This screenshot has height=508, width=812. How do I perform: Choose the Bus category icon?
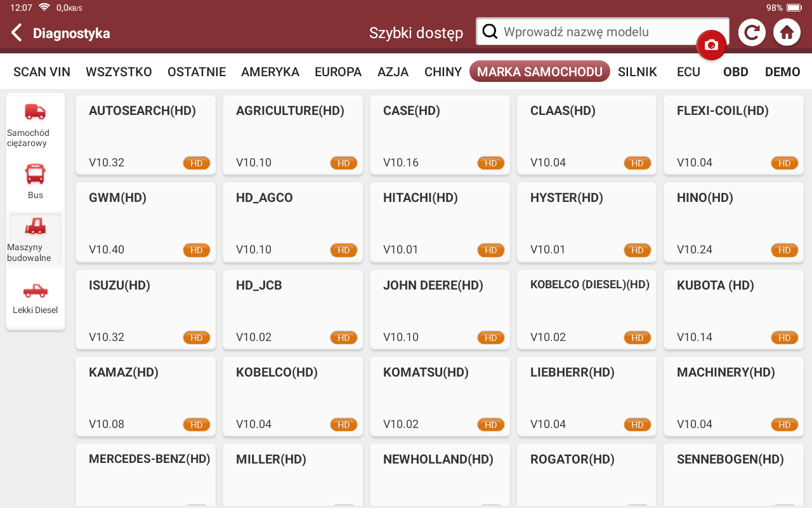(x=35, y=173)
